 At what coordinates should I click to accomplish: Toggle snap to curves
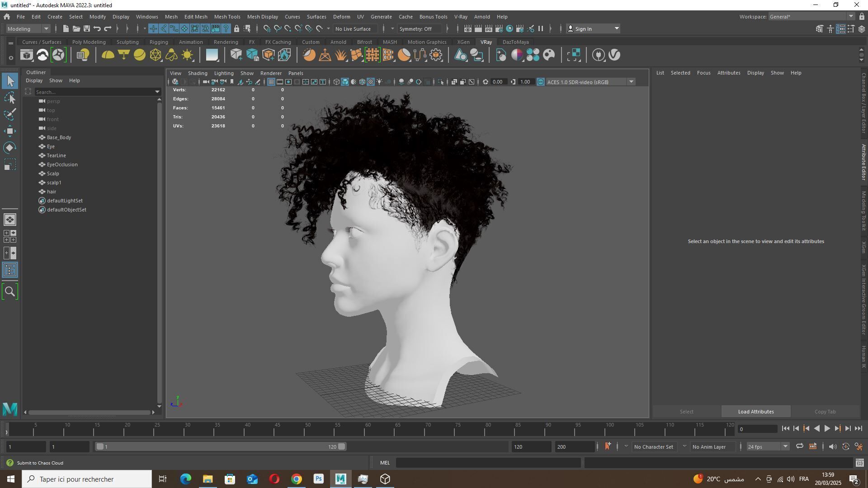[x=278, y=28]
